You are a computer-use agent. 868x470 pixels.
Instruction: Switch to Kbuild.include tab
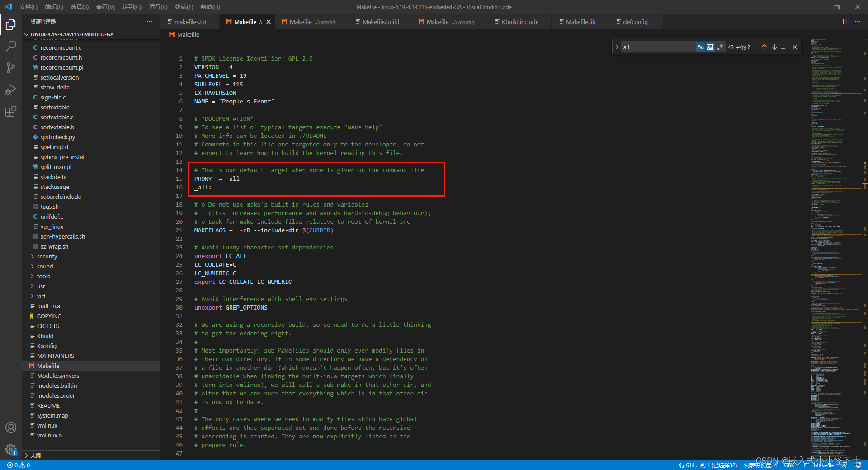point(519,22)
